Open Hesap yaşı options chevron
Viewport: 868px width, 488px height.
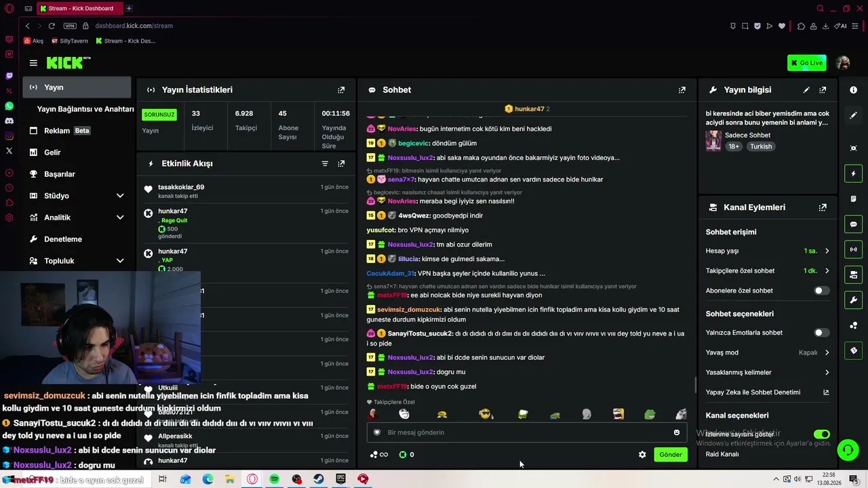(x=827, y=251)
